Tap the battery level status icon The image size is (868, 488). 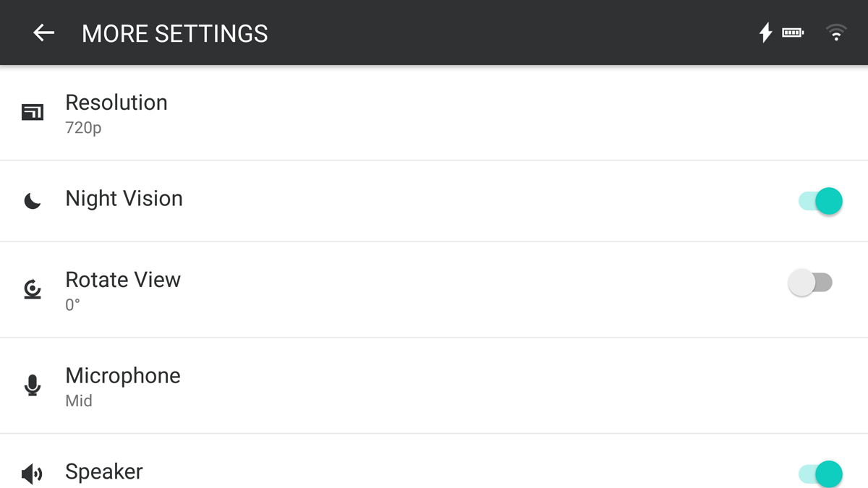click(793, 33)
